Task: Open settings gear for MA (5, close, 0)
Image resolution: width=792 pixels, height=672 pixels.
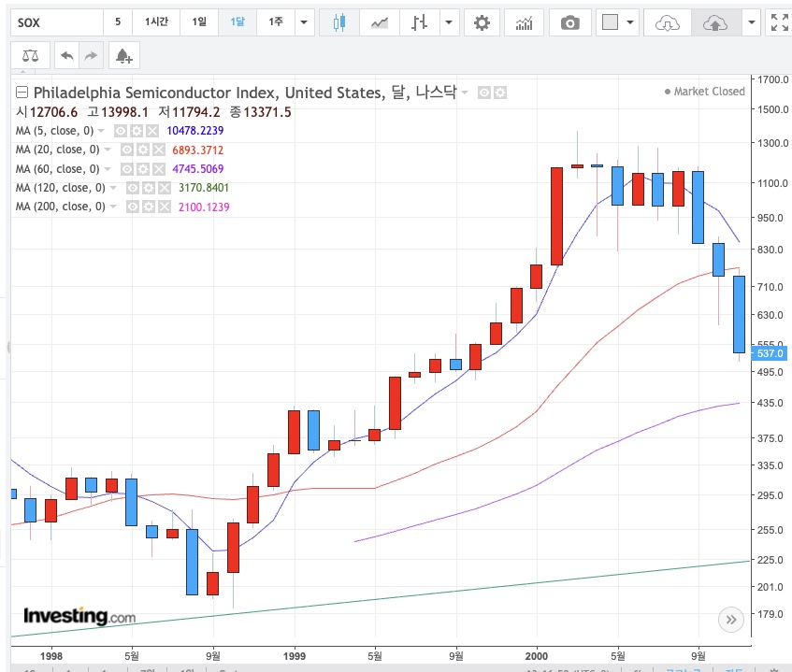Action: 137,131
